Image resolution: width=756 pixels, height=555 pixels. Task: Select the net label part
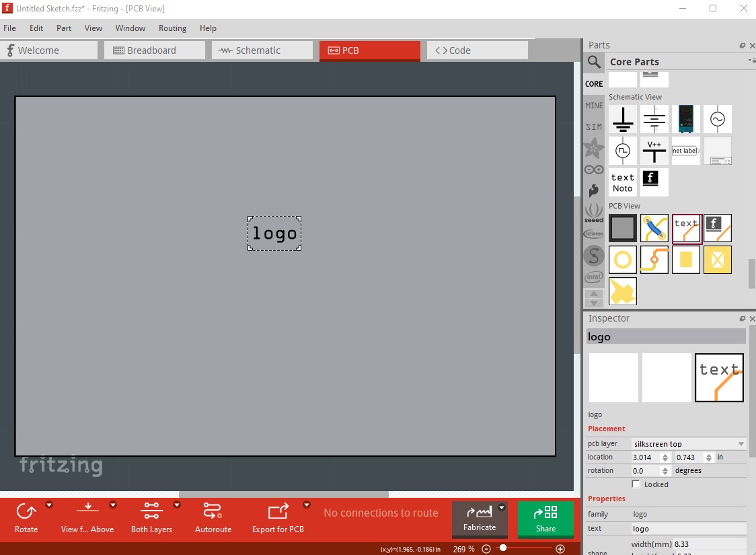pyautogui.click(x=685, y=151)
